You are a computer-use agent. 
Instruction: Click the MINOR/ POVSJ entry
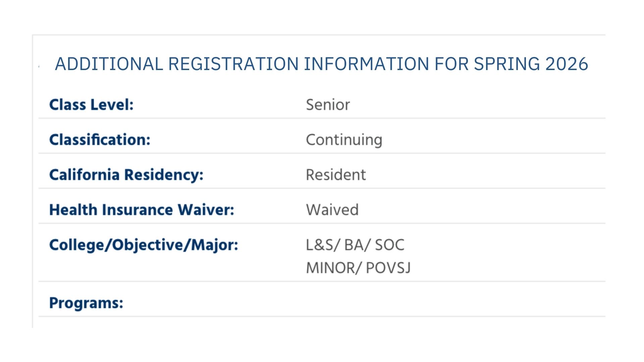pos(358,268)
